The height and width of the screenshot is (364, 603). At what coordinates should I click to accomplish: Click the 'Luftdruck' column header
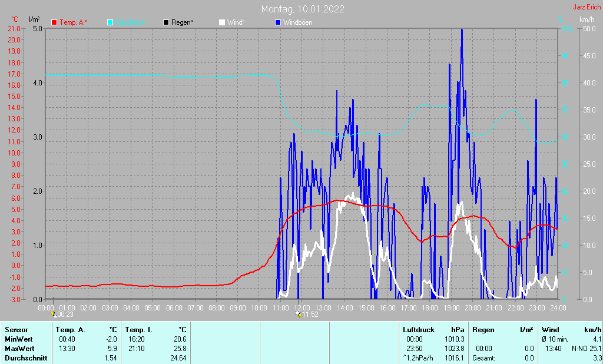coord(419,330)
